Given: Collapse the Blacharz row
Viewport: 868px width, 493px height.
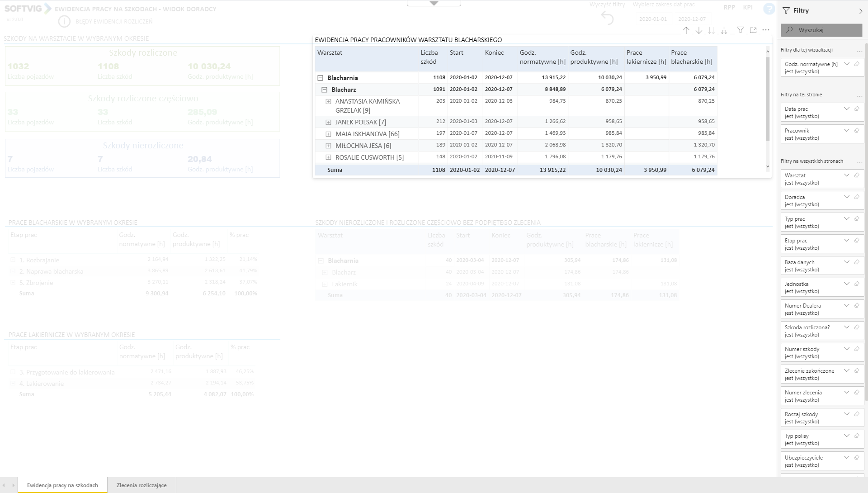Looking at the screenshot, I should coord(324,90).
